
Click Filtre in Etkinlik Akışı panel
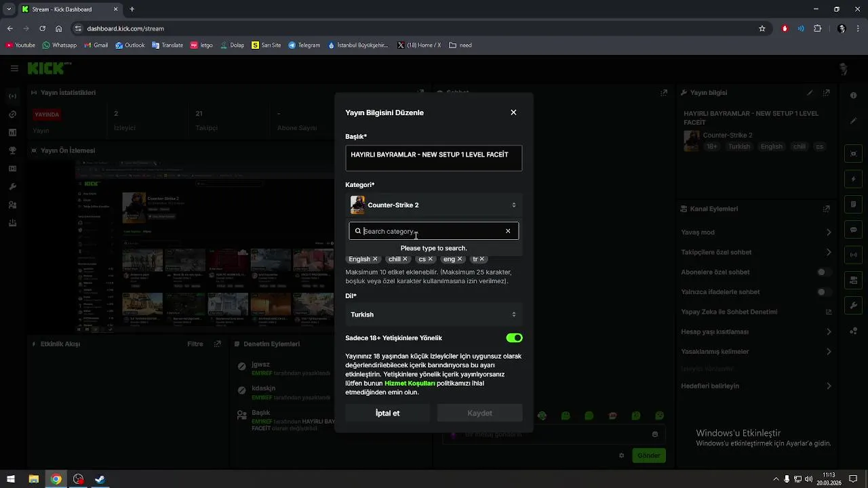coord(195,344)
